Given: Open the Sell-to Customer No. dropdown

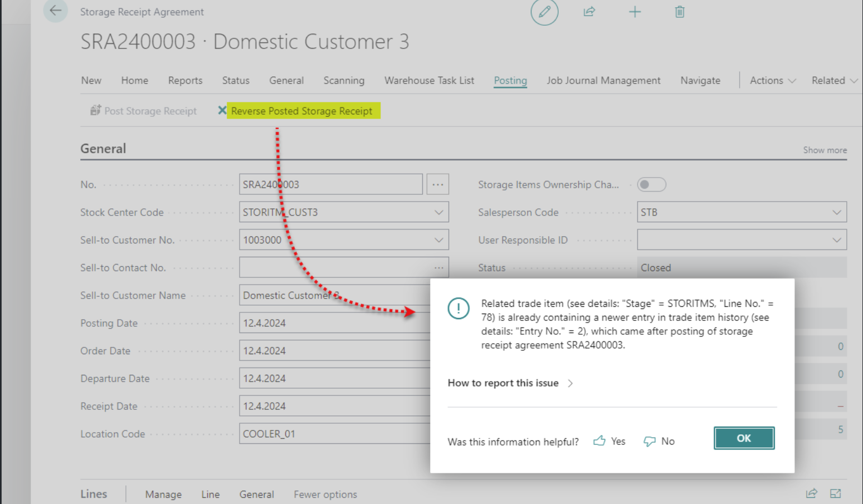Looking at the screenshot, I should coord(438,240).
